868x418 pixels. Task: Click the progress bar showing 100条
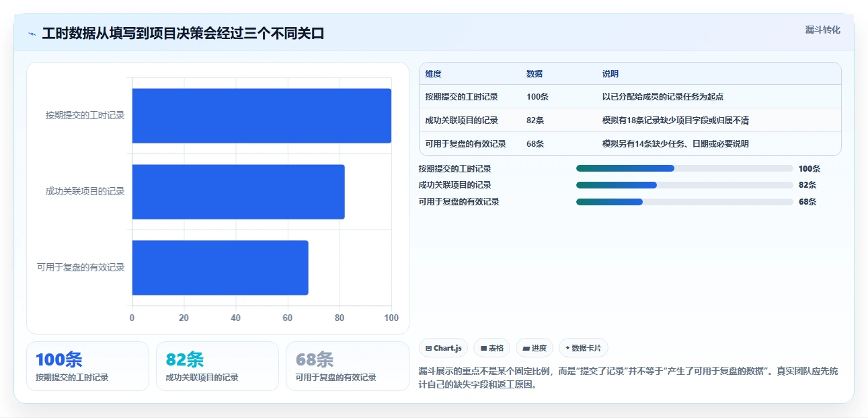[x=684, y=169]
